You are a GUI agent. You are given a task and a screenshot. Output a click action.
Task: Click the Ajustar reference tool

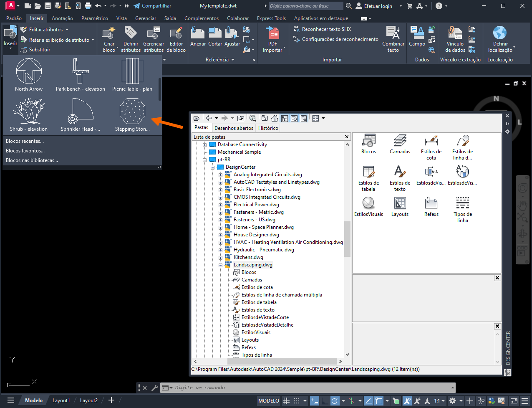tap(232, 37)
